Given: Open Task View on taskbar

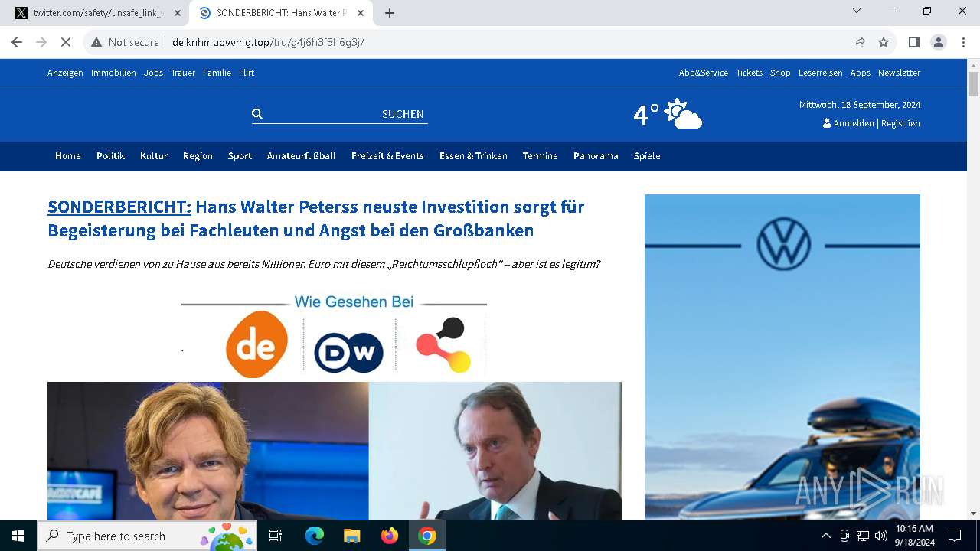Looking at the screenshot, I should 276,536.
